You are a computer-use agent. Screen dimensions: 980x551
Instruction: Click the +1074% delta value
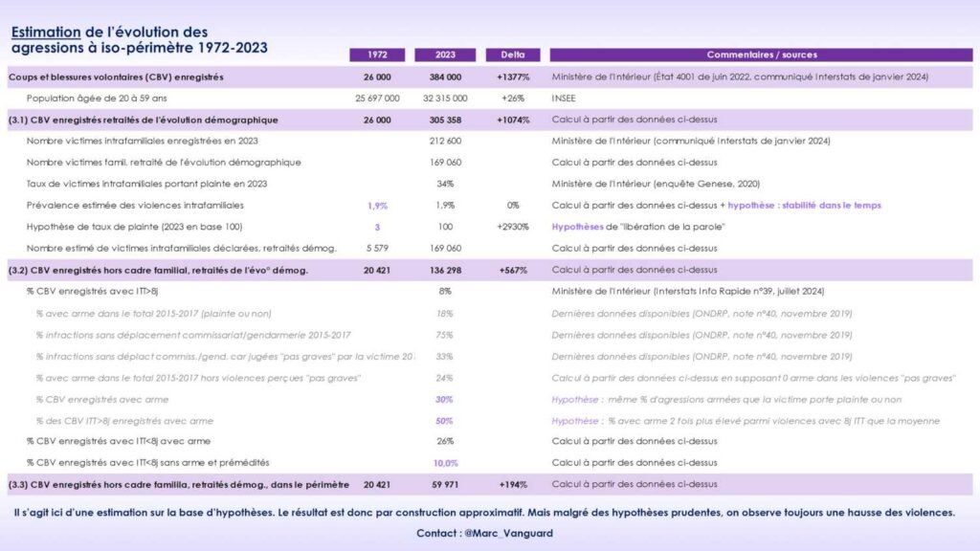coord(513,120)
